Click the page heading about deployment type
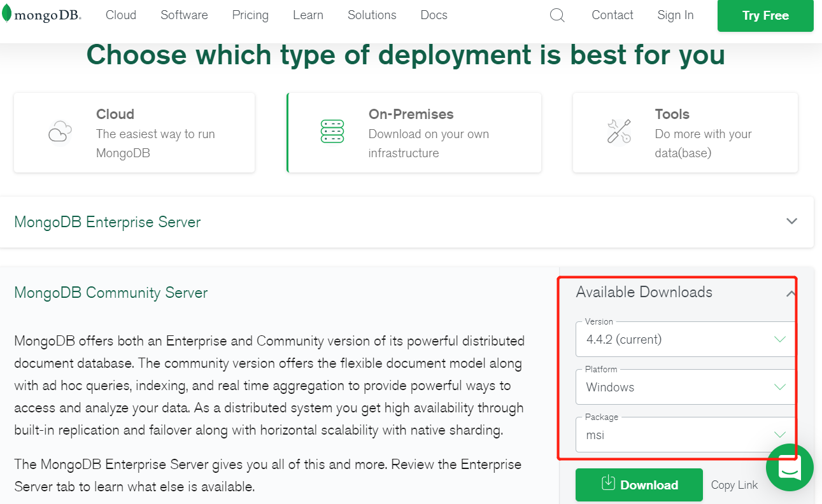Image resolution: width=822 pixels, height=504 pixels. click(406, 55)
